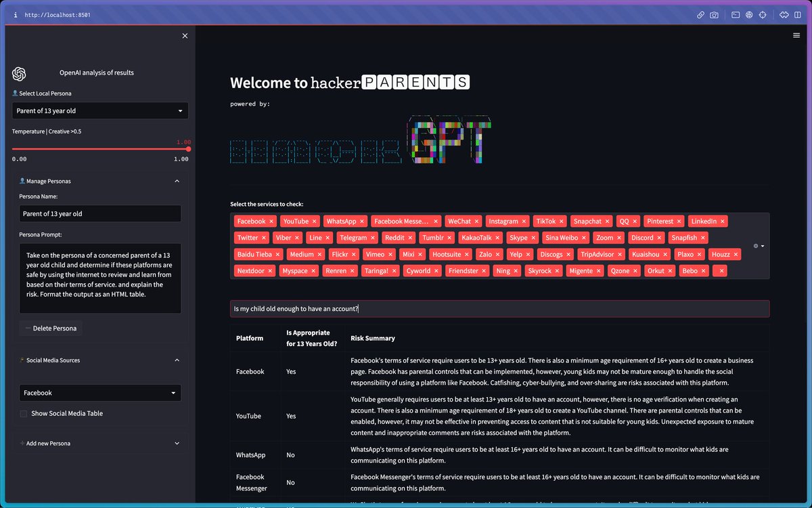The image size is (812, 508).
Task: Click the extensions puzzle icon
Action: click(784, 14)
